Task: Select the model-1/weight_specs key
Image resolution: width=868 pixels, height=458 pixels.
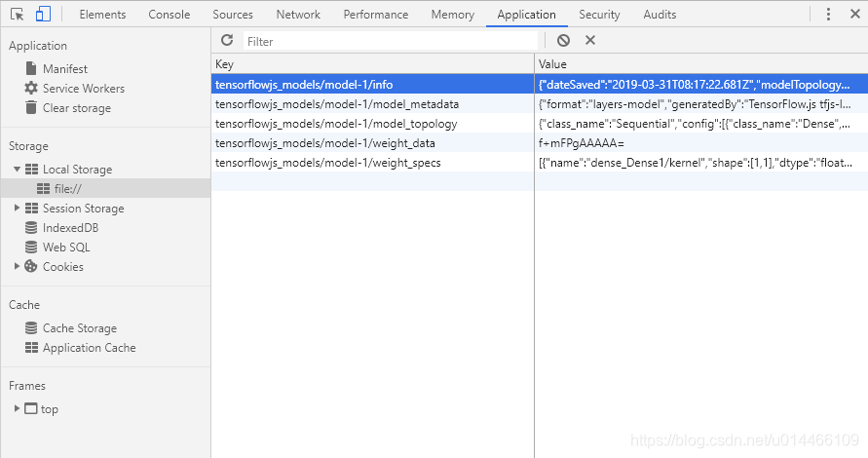Action: (372, 162)
